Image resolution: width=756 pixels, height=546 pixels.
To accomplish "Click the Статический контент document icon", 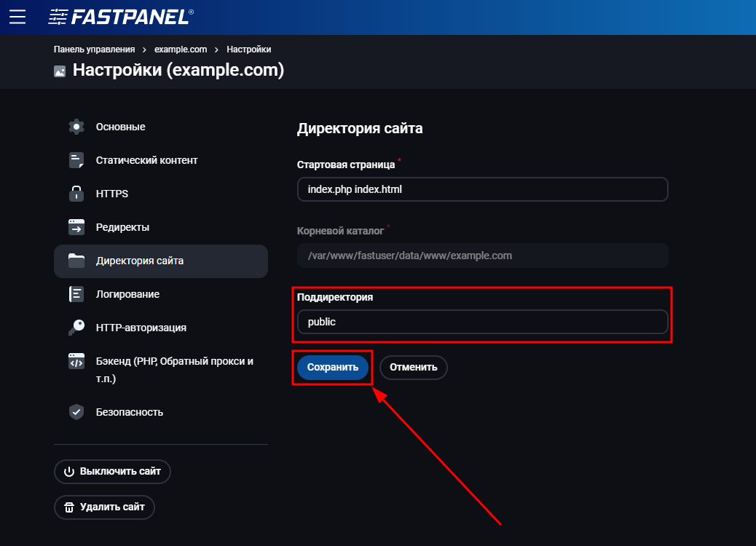I will (76, 159).
